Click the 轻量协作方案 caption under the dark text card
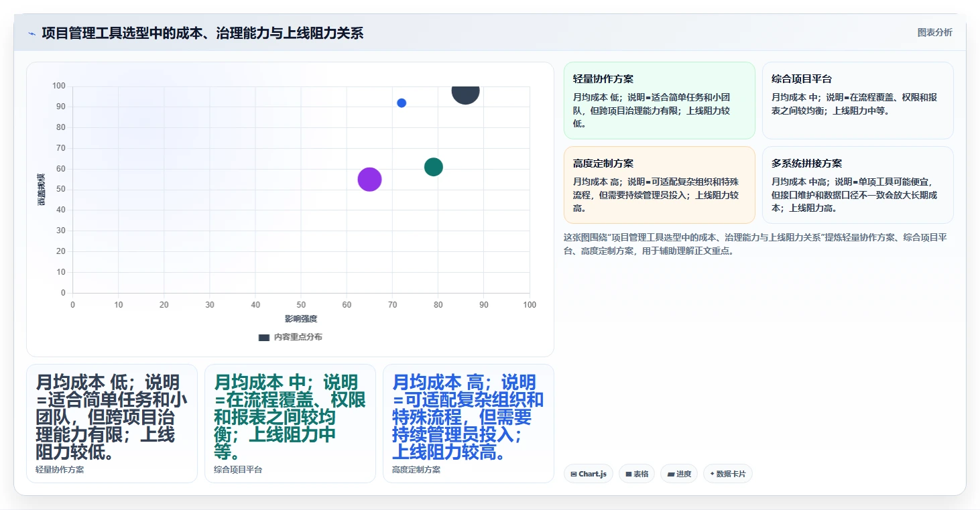 [60, 470]
